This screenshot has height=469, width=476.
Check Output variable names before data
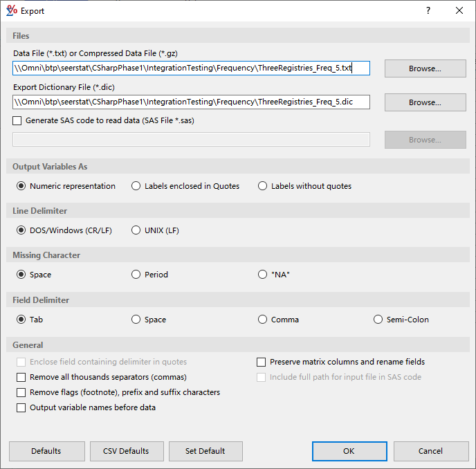tap(21, 407)
